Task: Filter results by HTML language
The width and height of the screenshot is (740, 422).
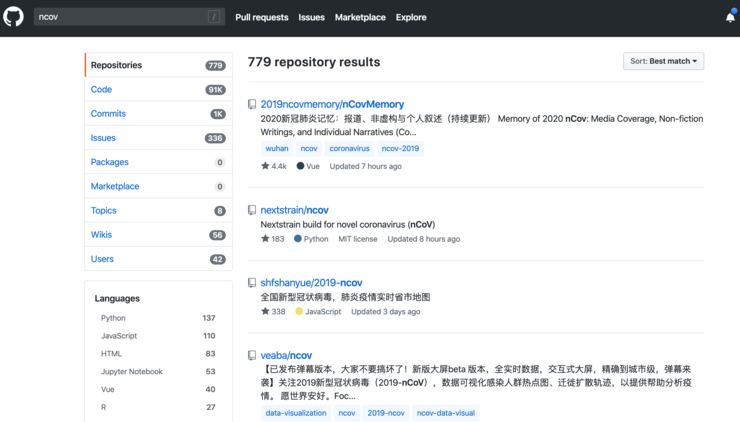Action: pyautogui.click(x=158, y=354)
